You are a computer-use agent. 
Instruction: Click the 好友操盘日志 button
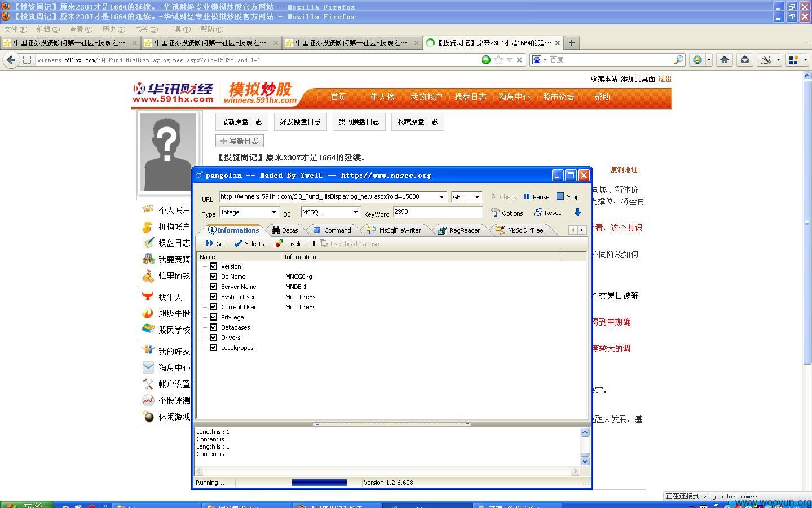[x=300, y=121]
